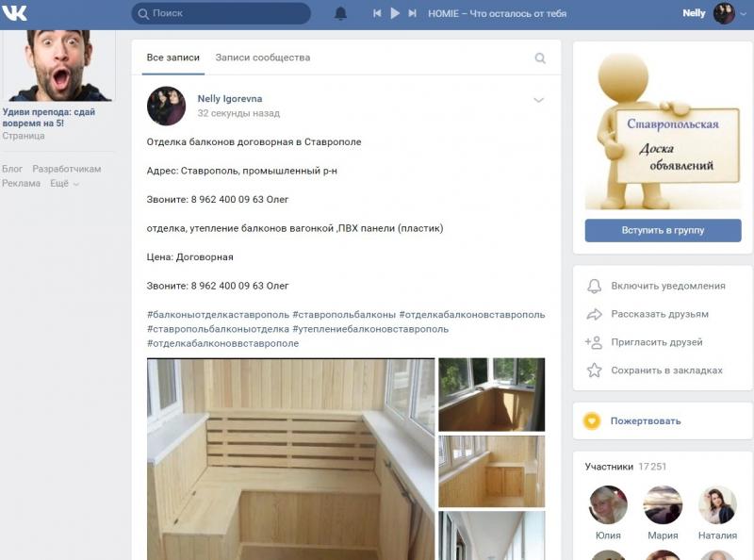Click the members count 17 251

click(652, 466)
